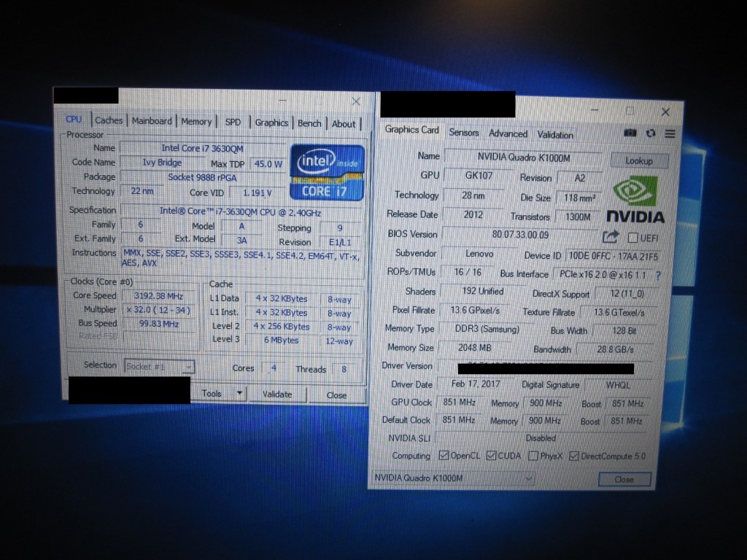The image size is (747, 560).
Task: Click the Pixel Fillrate value '13.6 GPixel/s'
Action: coord(475,311)
